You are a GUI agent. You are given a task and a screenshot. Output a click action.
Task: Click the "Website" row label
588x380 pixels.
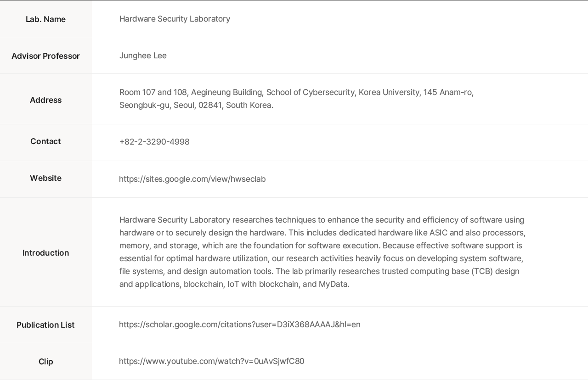coord(45,178)
